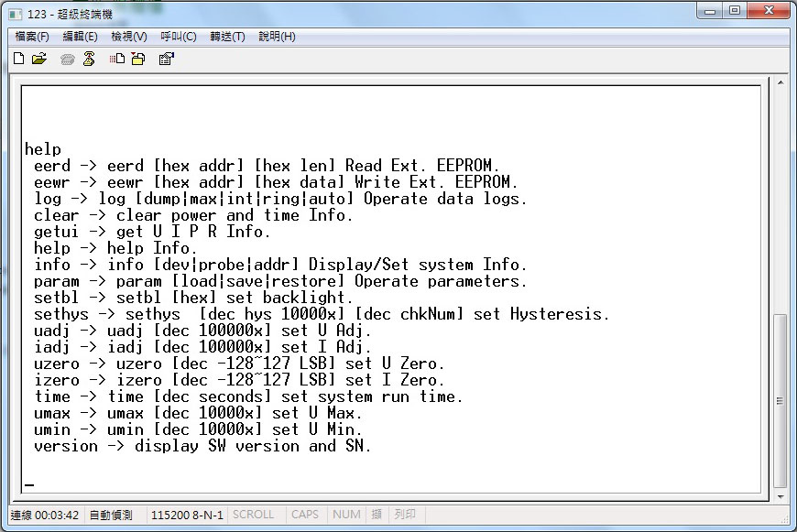
Task: Click the 115200 8-N-1 status entry
Action: (x=187, y=516)
